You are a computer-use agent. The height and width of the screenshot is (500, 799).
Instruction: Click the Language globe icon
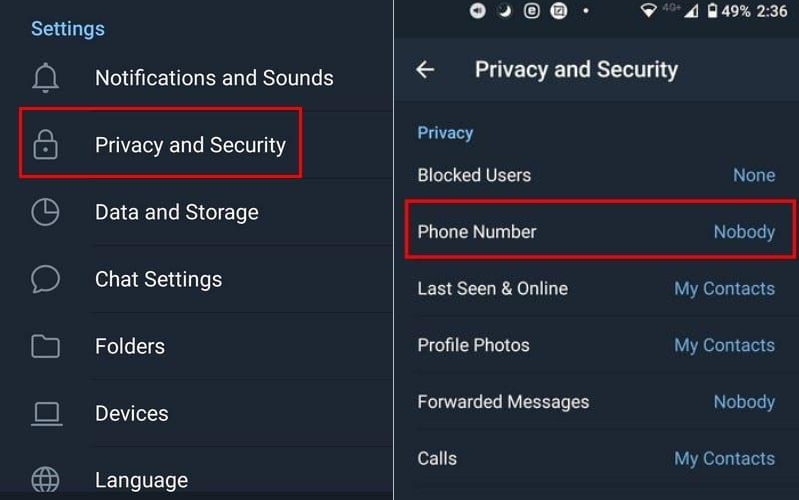tap(45, 480)
